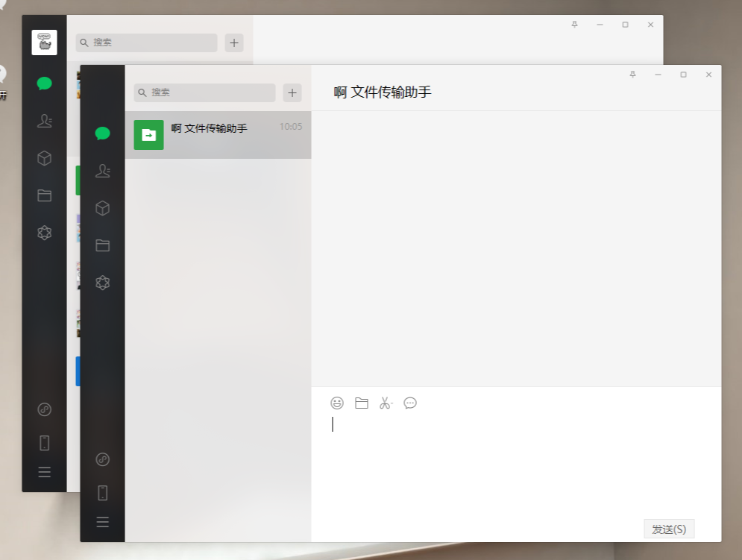Image resolution: width=742 pixels, height=560 pixels.
Task: Send a file via folder icon in chat toolbar
Action: point(362,403)
